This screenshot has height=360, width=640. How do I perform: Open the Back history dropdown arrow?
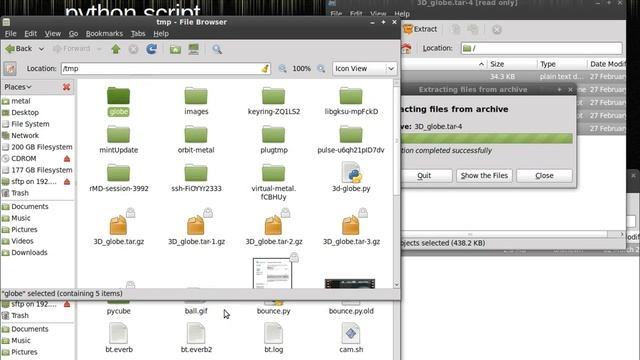pyautogui.click(x=41, y=49)
